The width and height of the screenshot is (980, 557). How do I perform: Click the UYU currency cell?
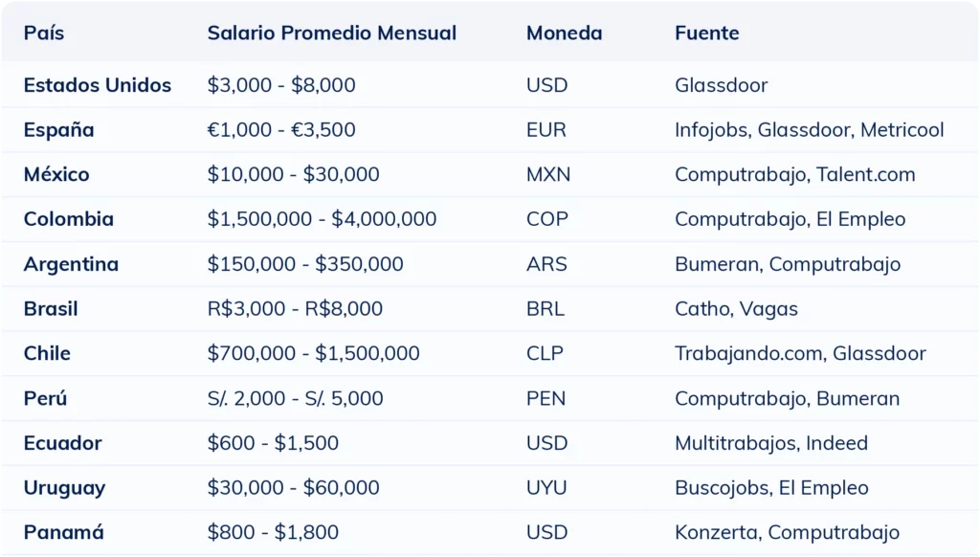pyautogui.click(x=546, y=488)
